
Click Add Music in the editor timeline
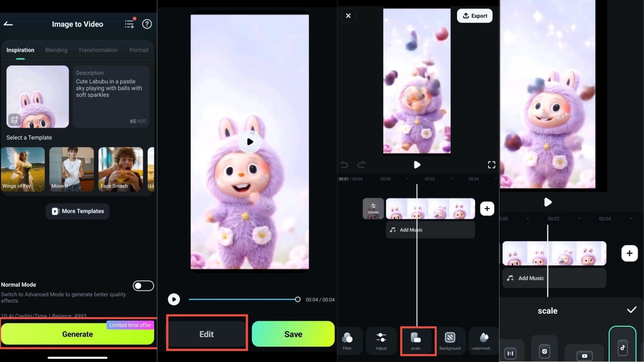click(x=430, y=230)
